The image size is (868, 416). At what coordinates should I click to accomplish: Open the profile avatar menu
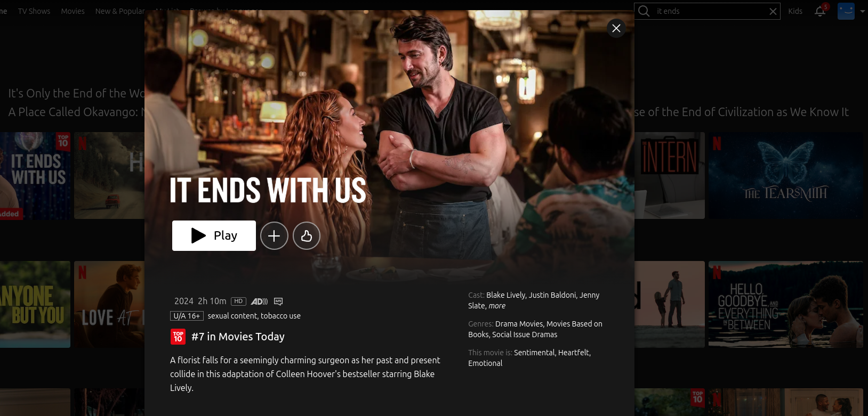pyautogui.click(x=846, y=11)
